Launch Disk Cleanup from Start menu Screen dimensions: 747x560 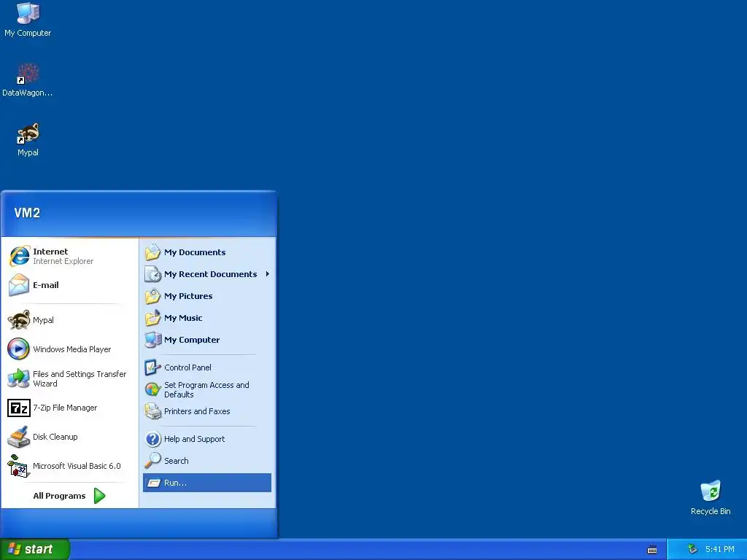pos(69,437)
